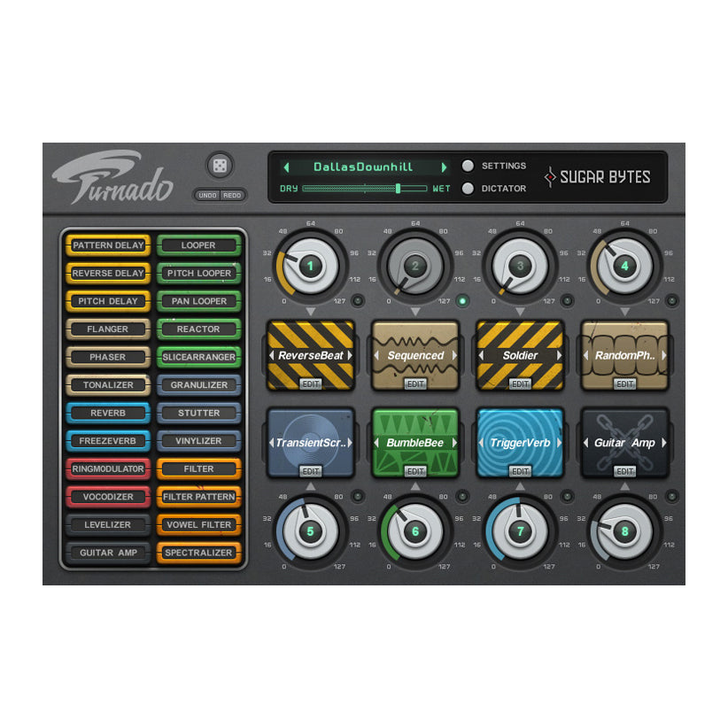Choose FILTER PATTERN in the effects list

pyautogui.click(x=198, y=497)
